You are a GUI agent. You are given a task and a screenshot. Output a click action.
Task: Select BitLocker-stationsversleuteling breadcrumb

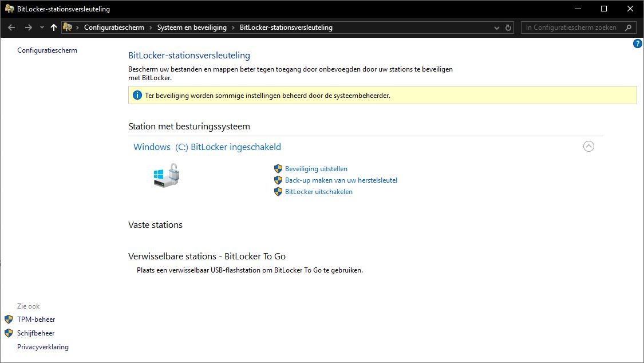pos(286,27)
